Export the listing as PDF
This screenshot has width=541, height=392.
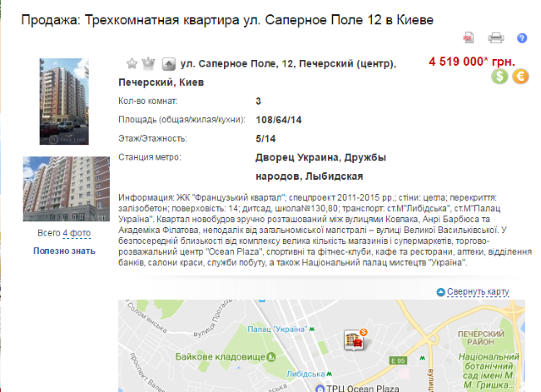(x=469, y=37)
